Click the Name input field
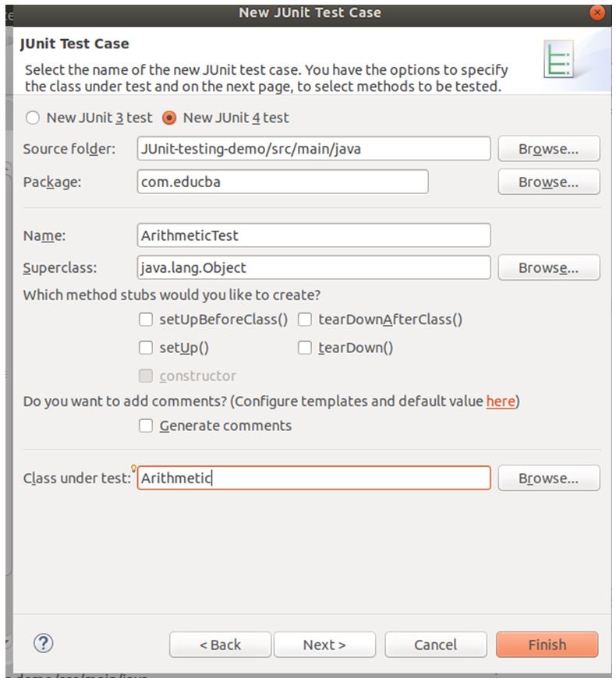This screenshot has width=616, height=682. (312, 235)
